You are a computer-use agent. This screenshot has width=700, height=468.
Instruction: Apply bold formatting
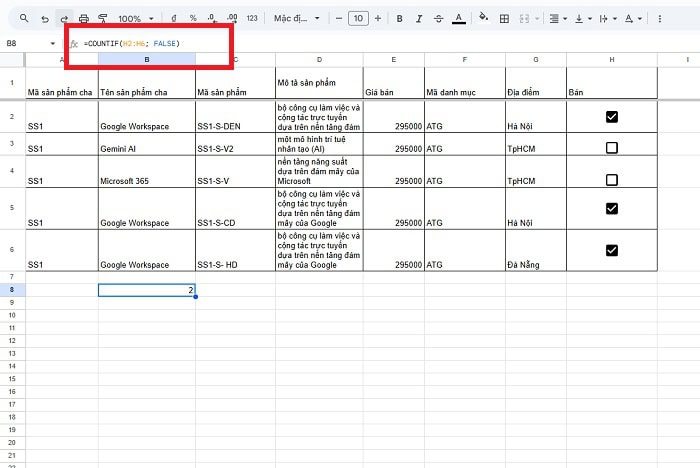click(x=399, y=18)
